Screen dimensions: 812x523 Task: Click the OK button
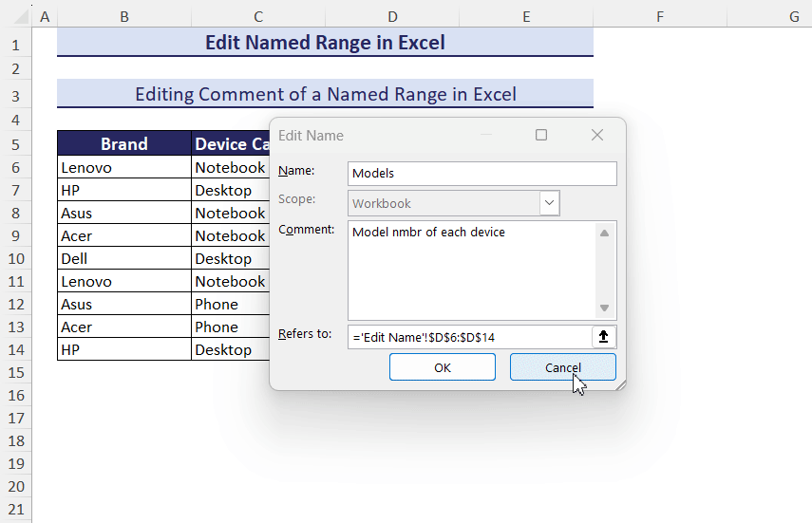(443, 367)
